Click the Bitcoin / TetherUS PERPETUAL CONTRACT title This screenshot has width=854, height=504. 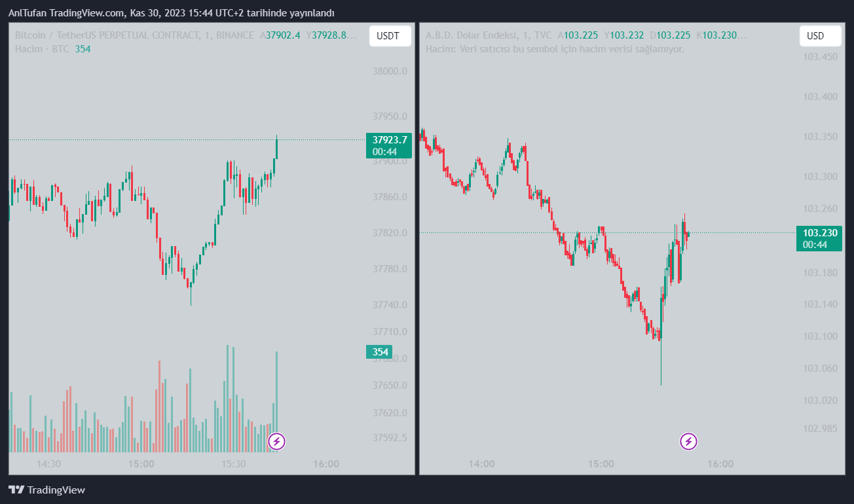click(106, 35)
